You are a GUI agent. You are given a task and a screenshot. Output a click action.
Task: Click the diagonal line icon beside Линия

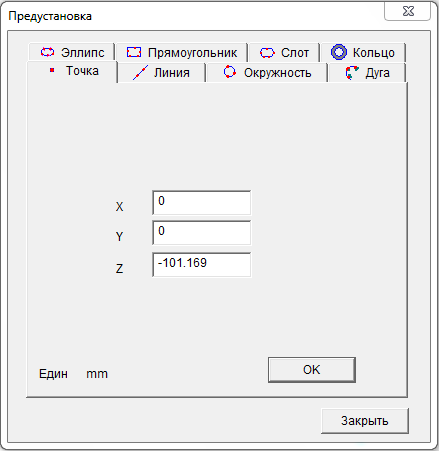point(140,73)
